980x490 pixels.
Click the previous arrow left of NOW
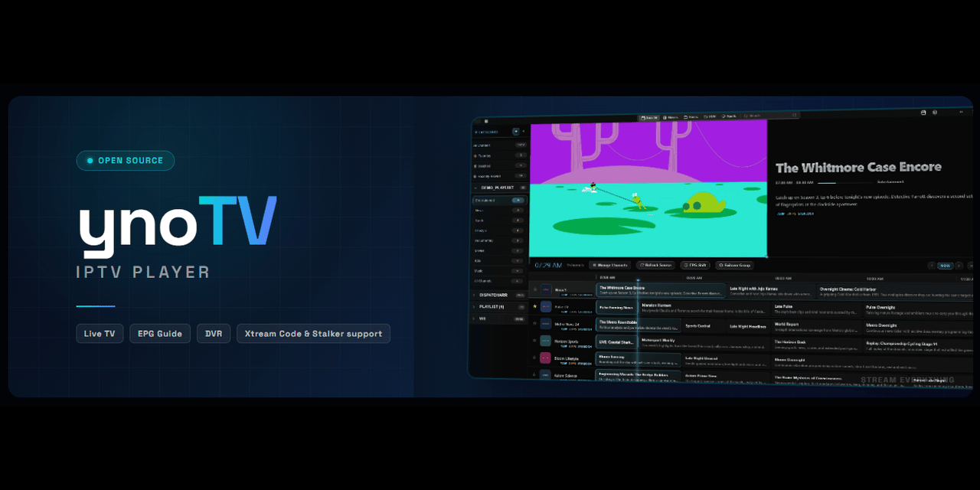click(x=931, y=266)
